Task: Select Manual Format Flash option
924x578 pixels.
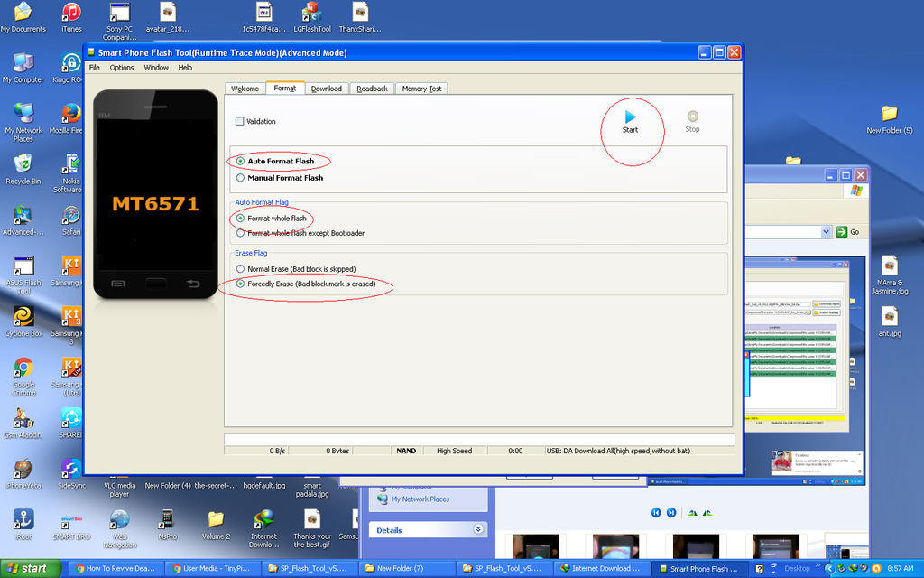Action: [x=240, y=178]
